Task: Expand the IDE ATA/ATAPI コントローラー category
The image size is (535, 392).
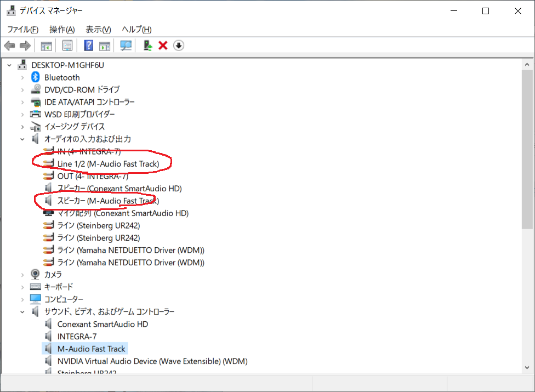Action: [x=22, y=103]
